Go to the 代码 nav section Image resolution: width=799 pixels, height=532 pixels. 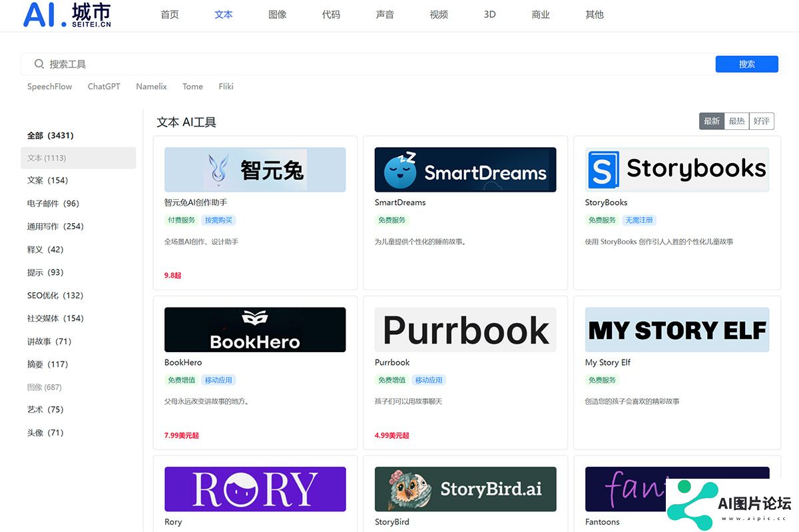click(x=331, y=15)
